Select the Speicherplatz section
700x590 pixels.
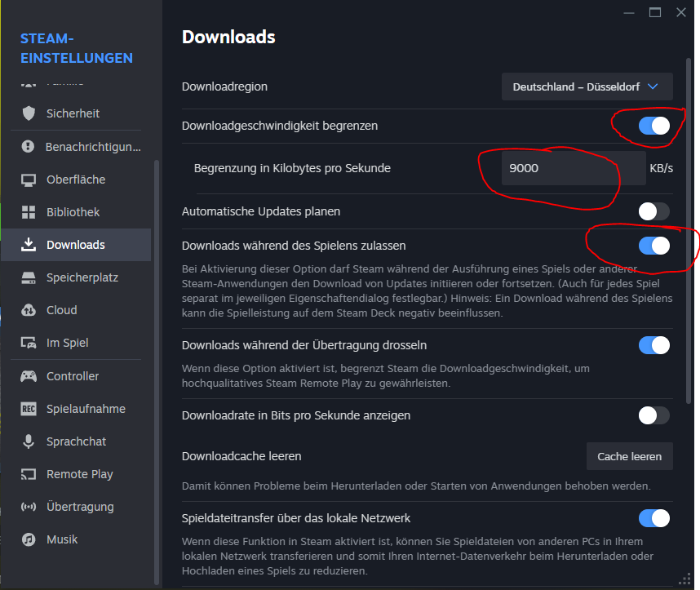tap(76, 277)
